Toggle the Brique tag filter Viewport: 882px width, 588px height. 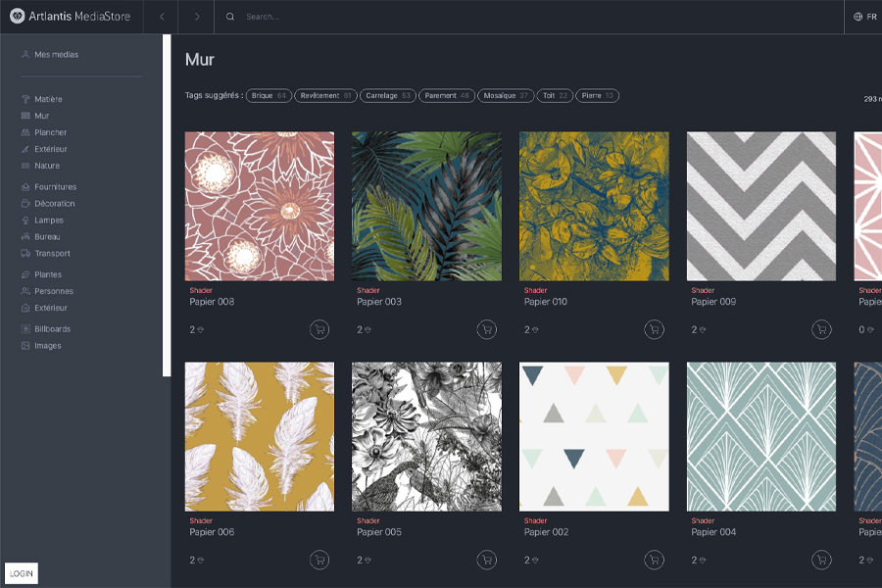click(269, 95)
